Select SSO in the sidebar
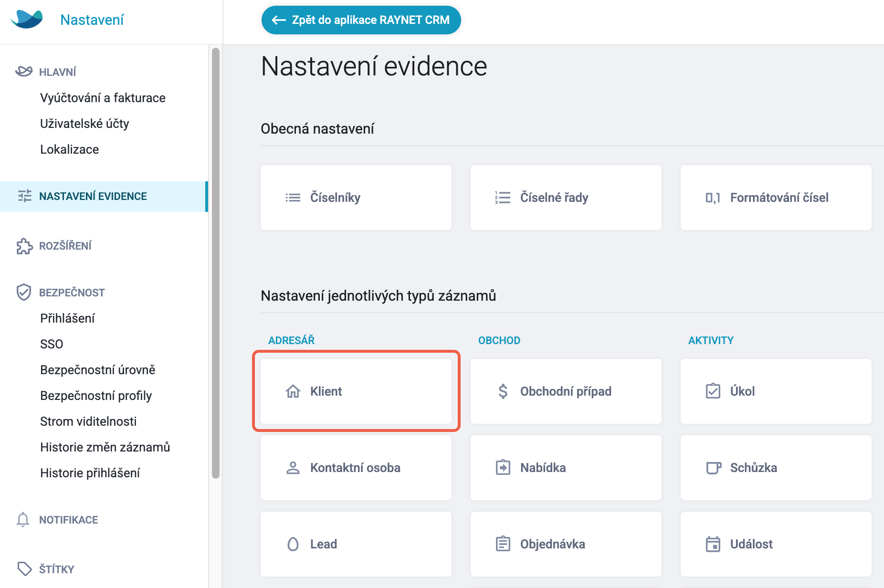 pyautogui.click(x=52, y=344)
